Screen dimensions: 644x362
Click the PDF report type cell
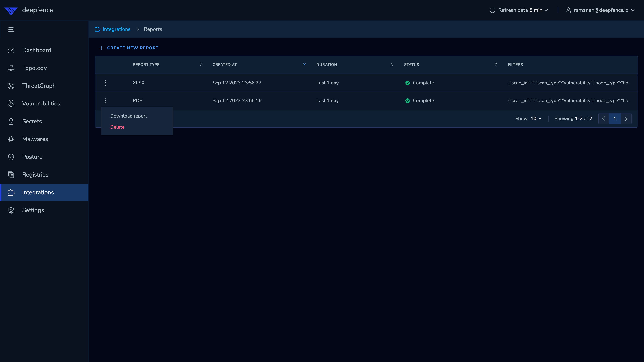tap(137, 101)
